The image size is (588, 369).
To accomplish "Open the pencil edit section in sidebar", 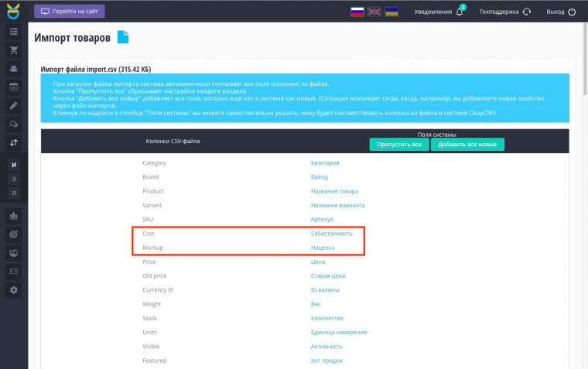I will (13, 106).
